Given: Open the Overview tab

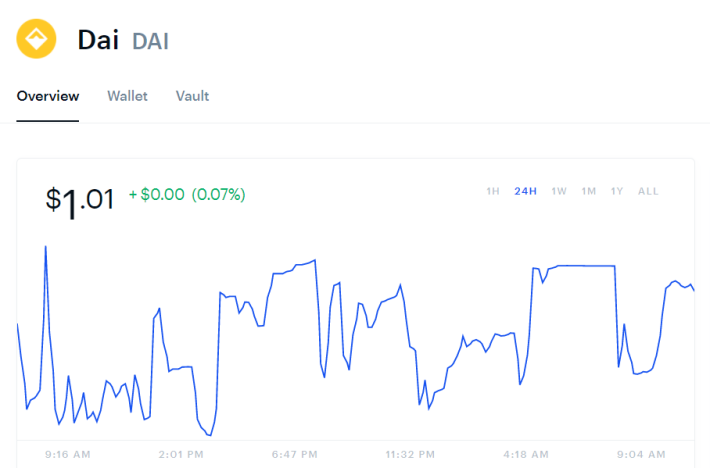Looking at the screenshot, I should (x=48, y=96).
